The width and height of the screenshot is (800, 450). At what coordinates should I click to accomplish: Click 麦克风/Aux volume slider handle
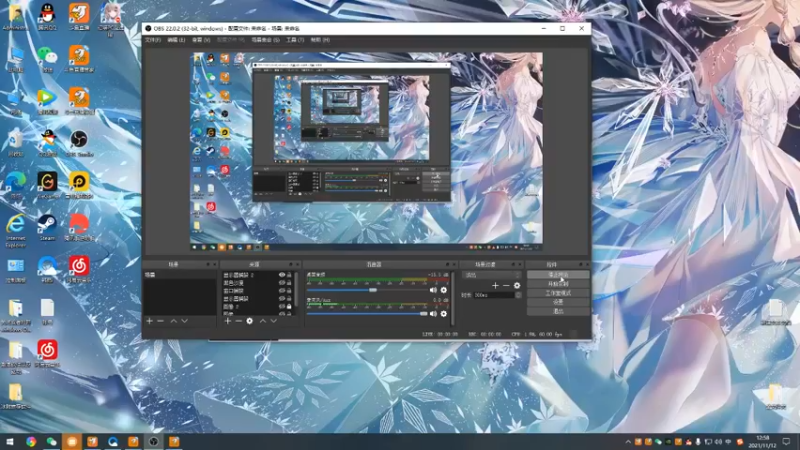423,314
